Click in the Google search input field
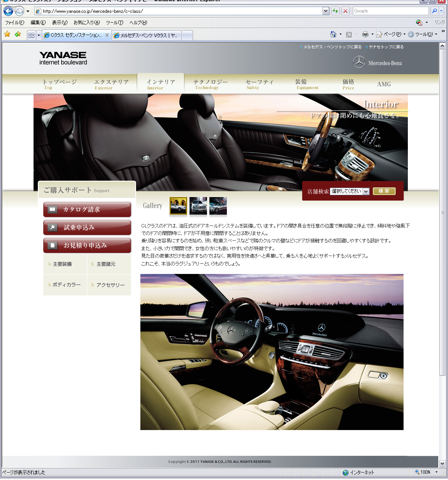This screenshot has height=480, width=448. 390,11
